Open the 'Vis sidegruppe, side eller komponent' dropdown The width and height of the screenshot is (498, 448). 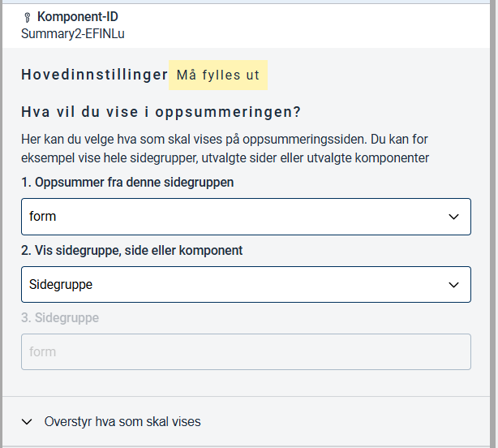(x=246, y=285)
